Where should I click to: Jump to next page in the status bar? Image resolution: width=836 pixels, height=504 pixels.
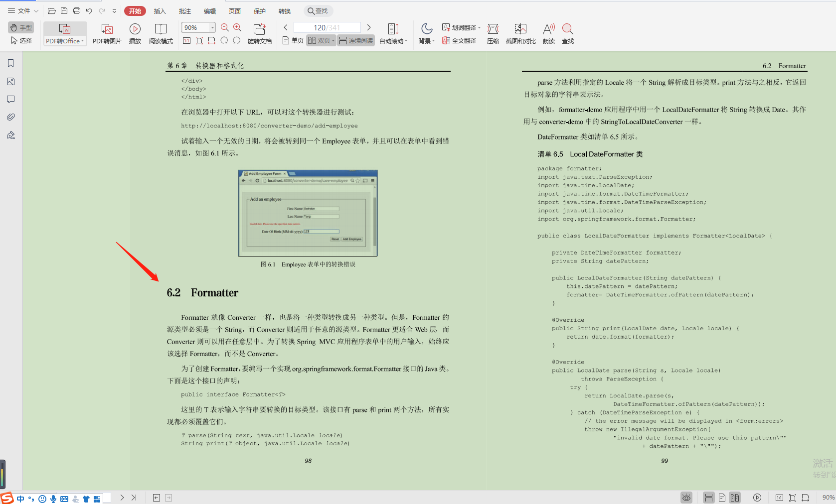click(x=122, y=498)
